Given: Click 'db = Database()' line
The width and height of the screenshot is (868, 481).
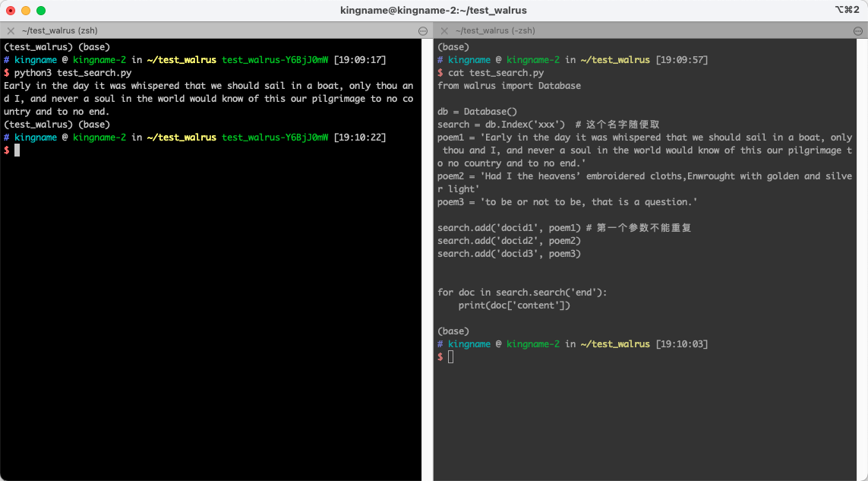Looking at the screenshot, I should click(477, 112).
